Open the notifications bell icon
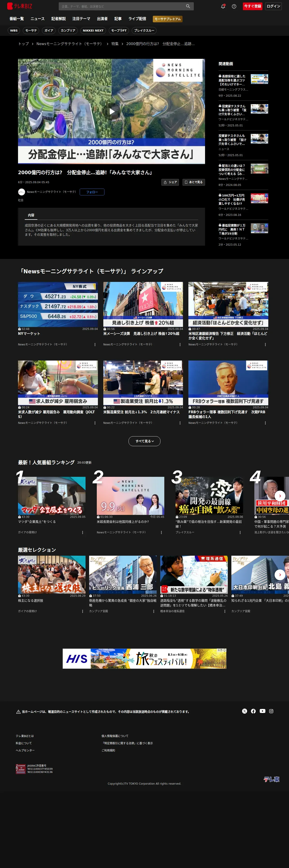The height and width of the screenshot is (868, 289). pyautogui.click(x=223, y=6)
